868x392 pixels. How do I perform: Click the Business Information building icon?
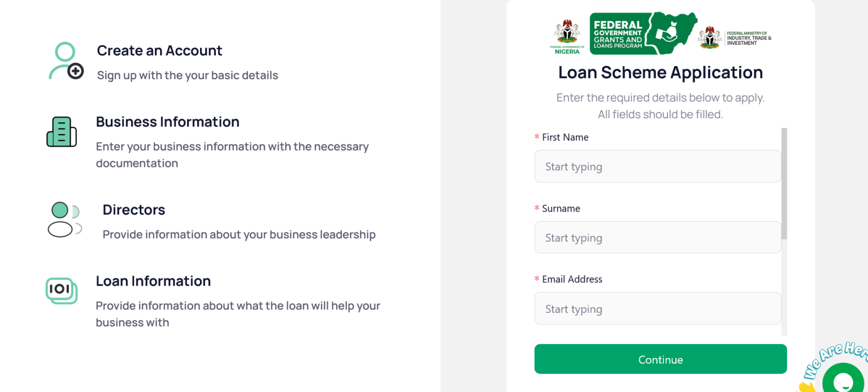[x=61, y=132]
